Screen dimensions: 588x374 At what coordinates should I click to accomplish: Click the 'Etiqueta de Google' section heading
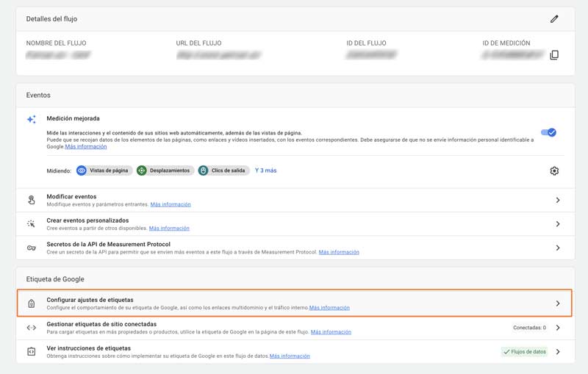(55, 279)
